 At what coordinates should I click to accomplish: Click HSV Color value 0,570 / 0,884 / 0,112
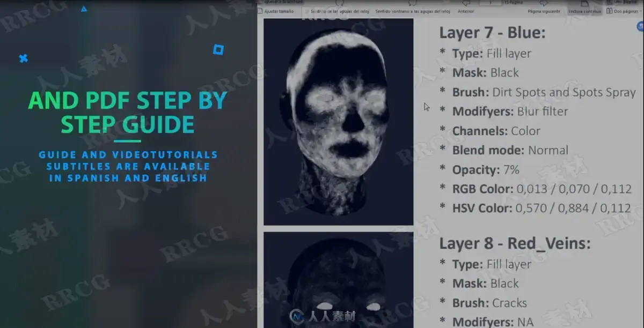pyautogui.click(x=573, y=208)
